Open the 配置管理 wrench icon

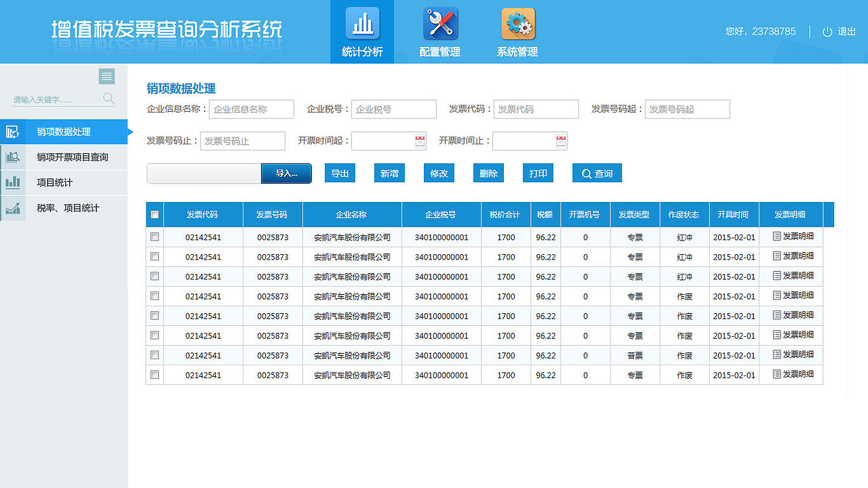(x=439, y=23)
